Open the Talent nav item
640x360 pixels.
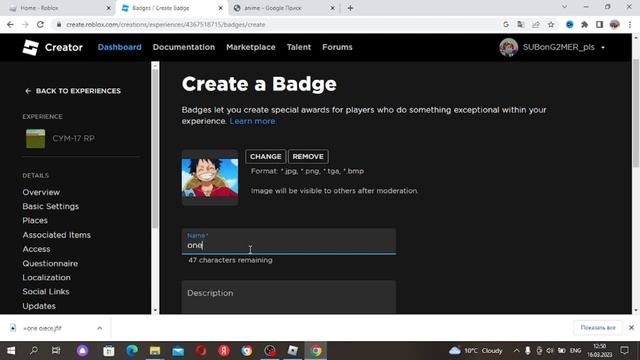pos(299,47)
